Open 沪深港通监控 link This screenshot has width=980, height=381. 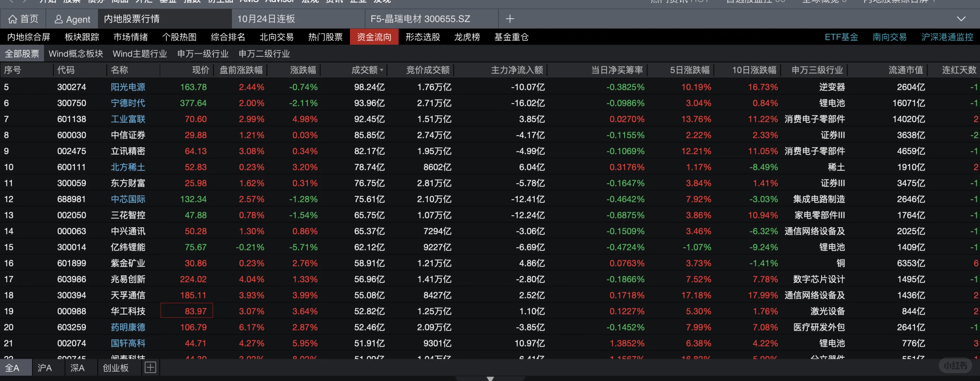point(947,37)
